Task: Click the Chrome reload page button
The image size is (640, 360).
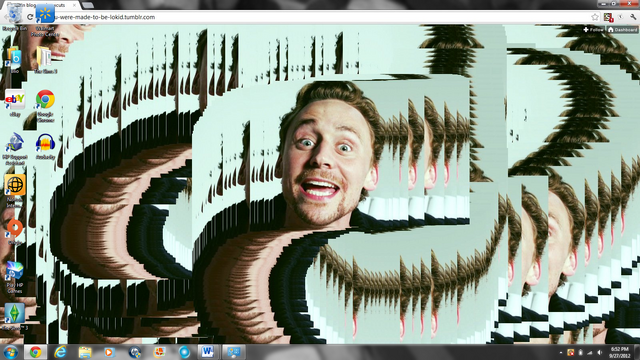Action: click(x=30, y=17)
